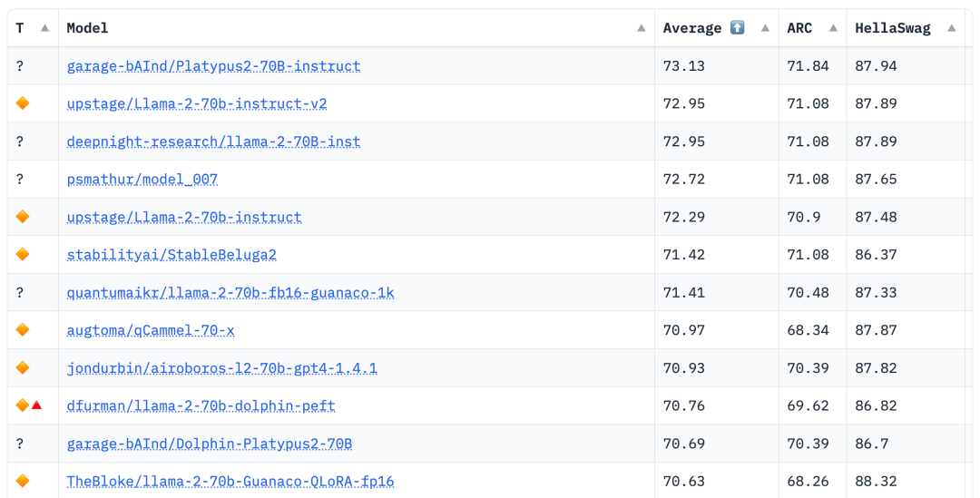The image size is (980, 498).
Task: Select HellaSwag score 86.37
Action: 877,255
